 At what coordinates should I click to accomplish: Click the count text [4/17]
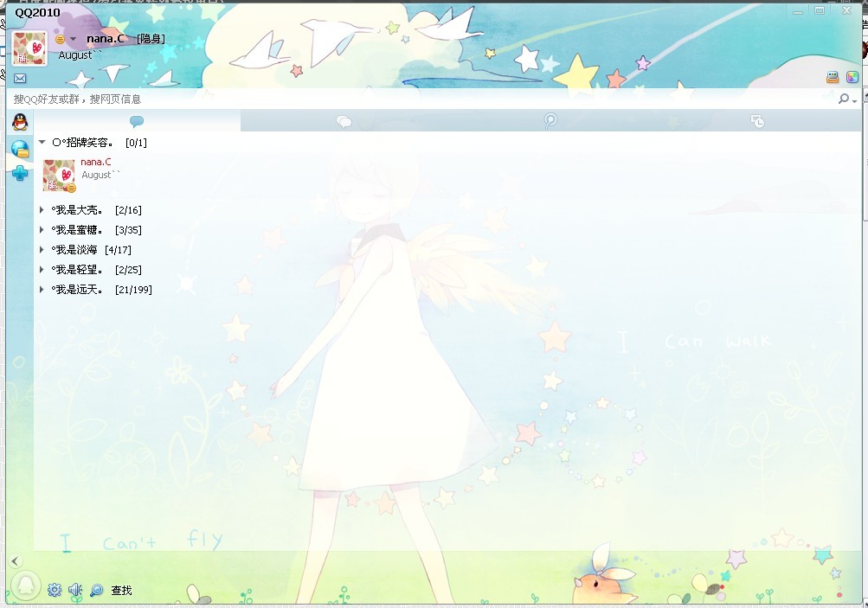click(118, 250)
